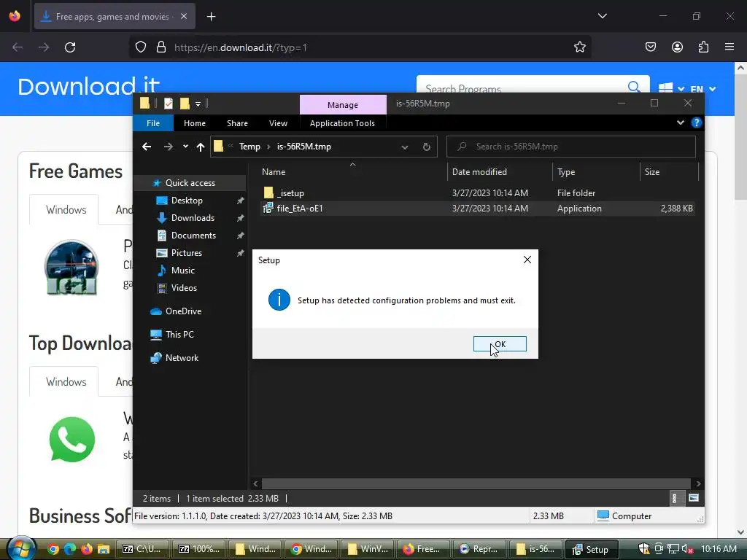Open Network in navigation pane

(182, 357)
